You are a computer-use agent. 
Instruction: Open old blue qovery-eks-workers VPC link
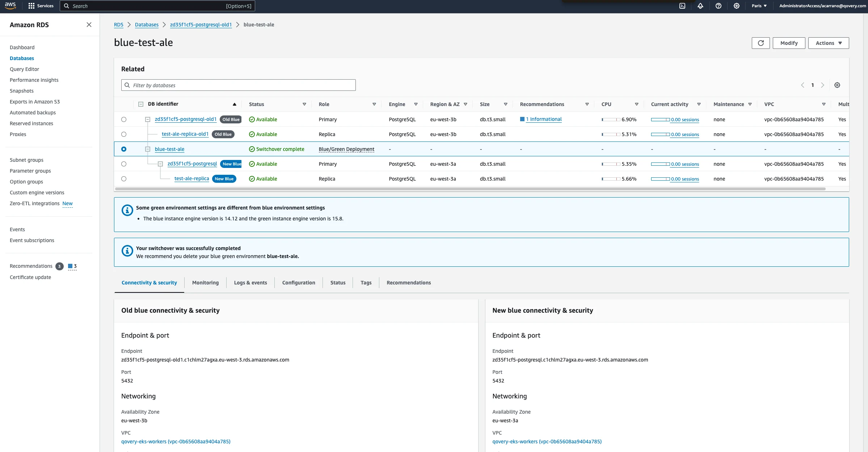(176, 442)
